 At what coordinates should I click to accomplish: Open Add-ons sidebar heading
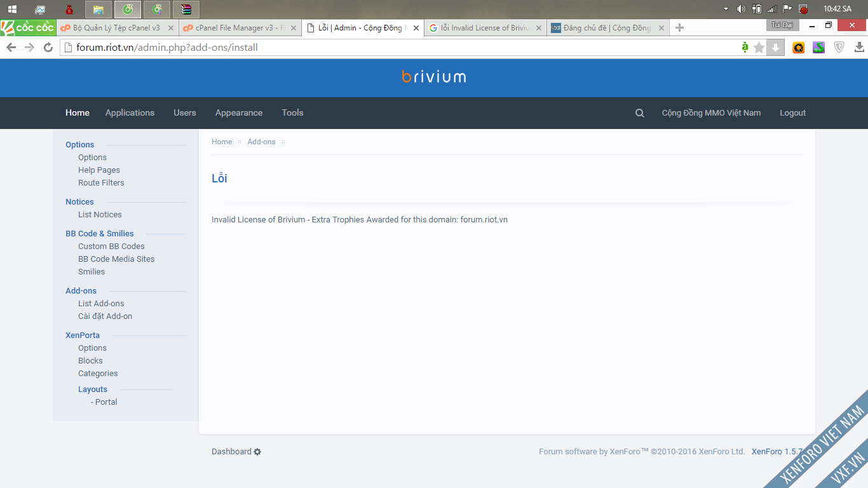tap(81, 291)
